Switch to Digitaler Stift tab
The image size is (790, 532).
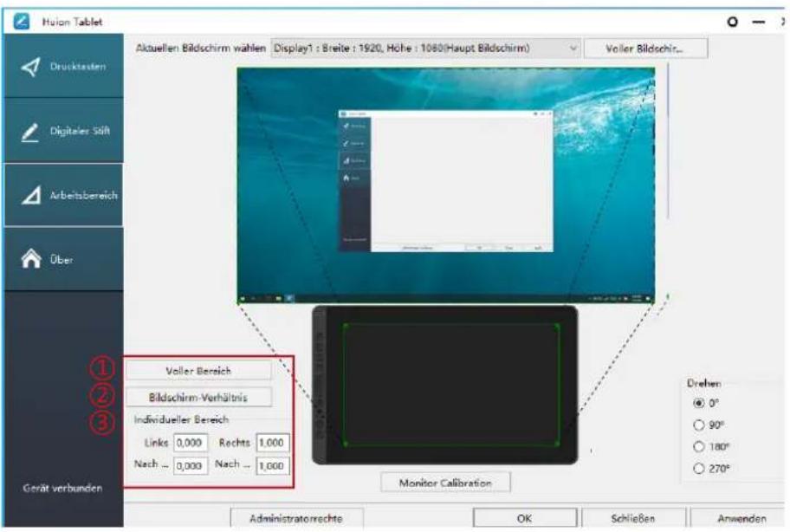click(63, 131)
